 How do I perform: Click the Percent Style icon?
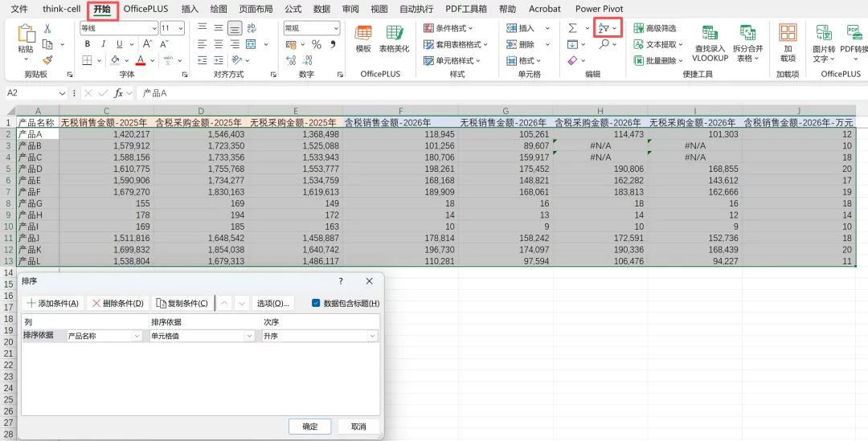point(317,44)
